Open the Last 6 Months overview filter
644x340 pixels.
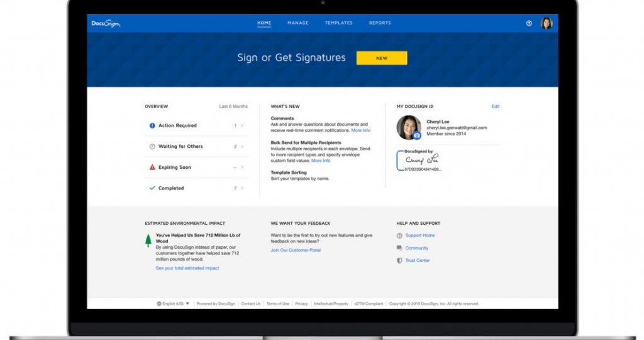pyautogui.click(x=233, y=106)
